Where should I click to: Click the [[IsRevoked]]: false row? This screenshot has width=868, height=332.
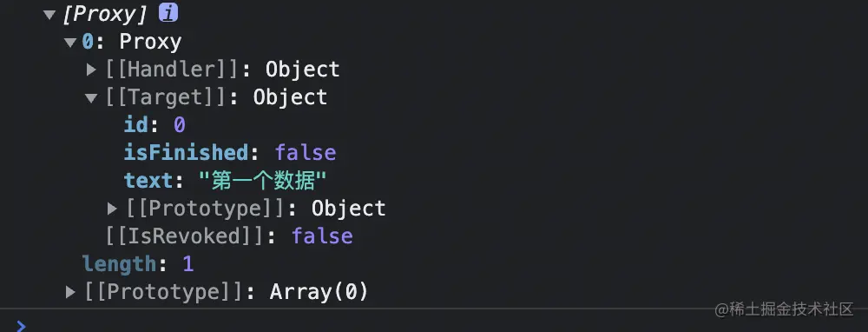tap(229, 236)
